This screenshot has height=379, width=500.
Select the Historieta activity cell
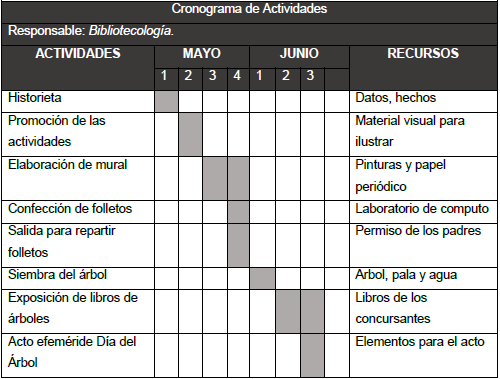pyautogui.click(x=78, y=101)
